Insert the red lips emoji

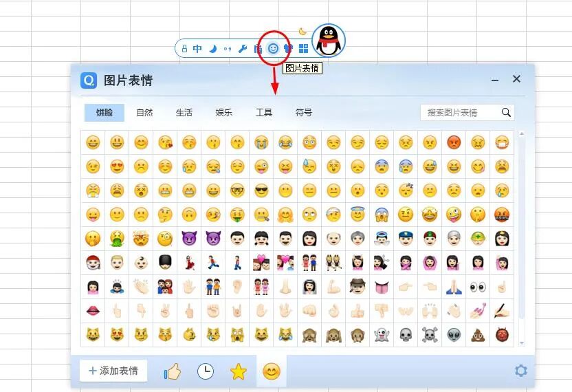click(x=93, y=311)
